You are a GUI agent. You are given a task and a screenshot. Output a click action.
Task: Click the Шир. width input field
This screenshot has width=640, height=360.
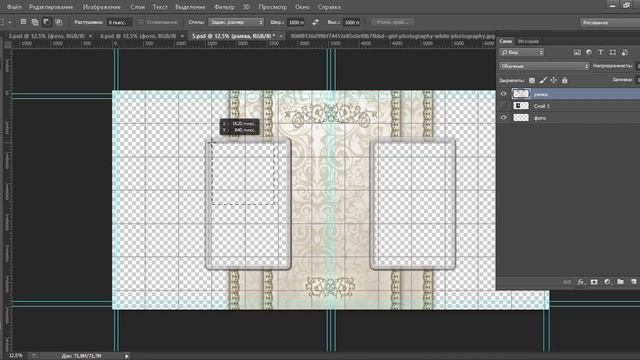[296, 22]
